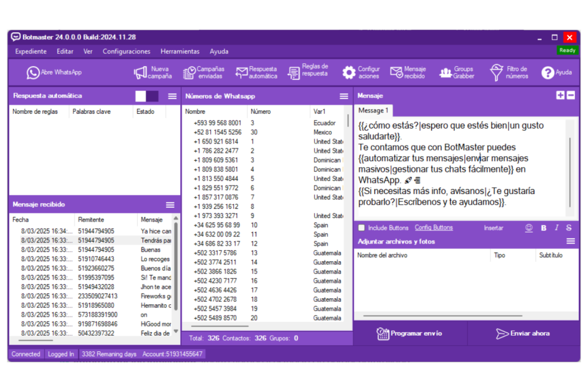This screenshot has height=392, width=588.
Task: Click Account:51931455647 in status bar
Action: [172, 354]
